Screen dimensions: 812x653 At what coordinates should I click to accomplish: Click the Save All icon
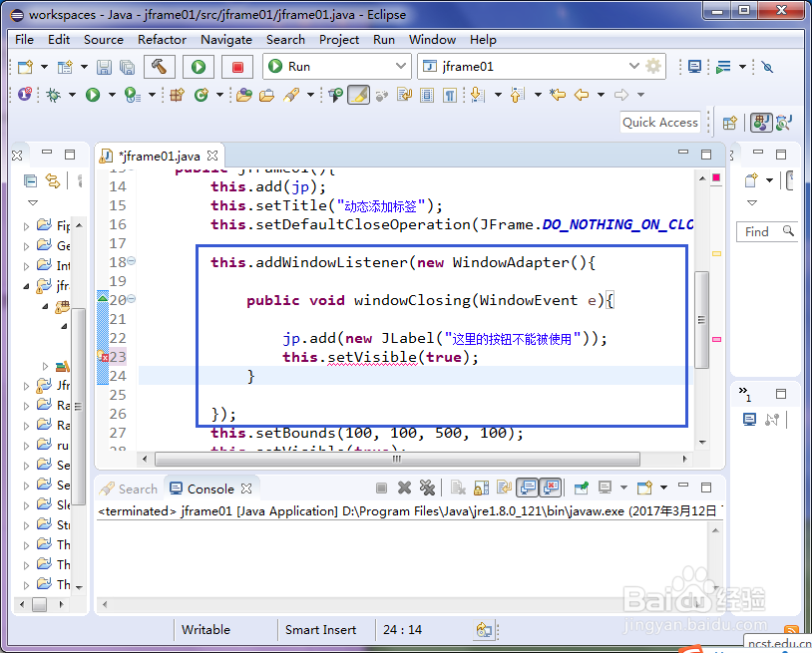click(x=127, y=67)
